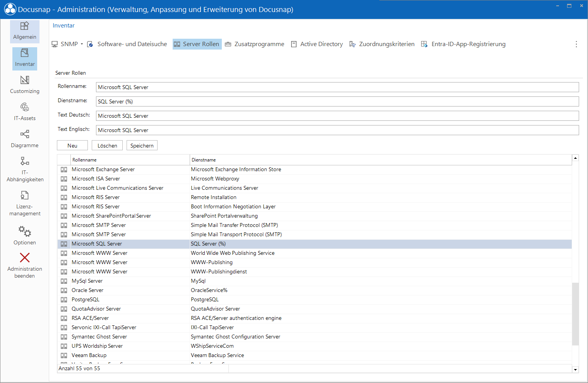Switch to the Server Rollen tab

[197, 44]
